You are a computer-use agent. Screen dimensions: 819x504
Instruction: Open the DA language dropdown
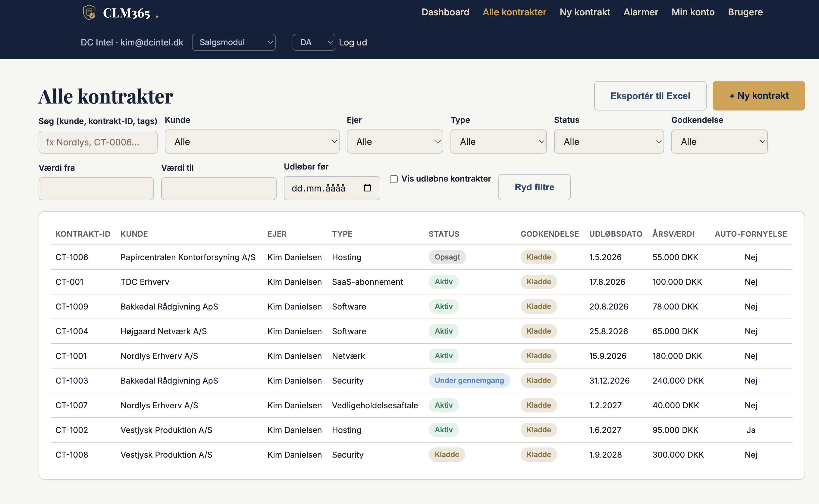(x=314, y=42)
